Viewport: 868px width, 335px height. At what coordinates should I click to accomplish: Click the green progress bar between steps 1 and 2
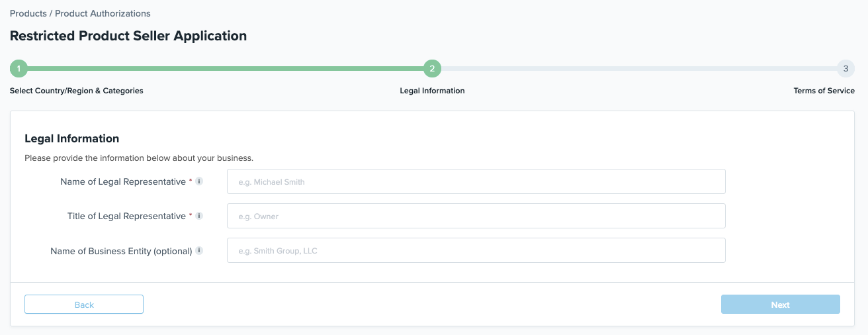coord(225,68)
